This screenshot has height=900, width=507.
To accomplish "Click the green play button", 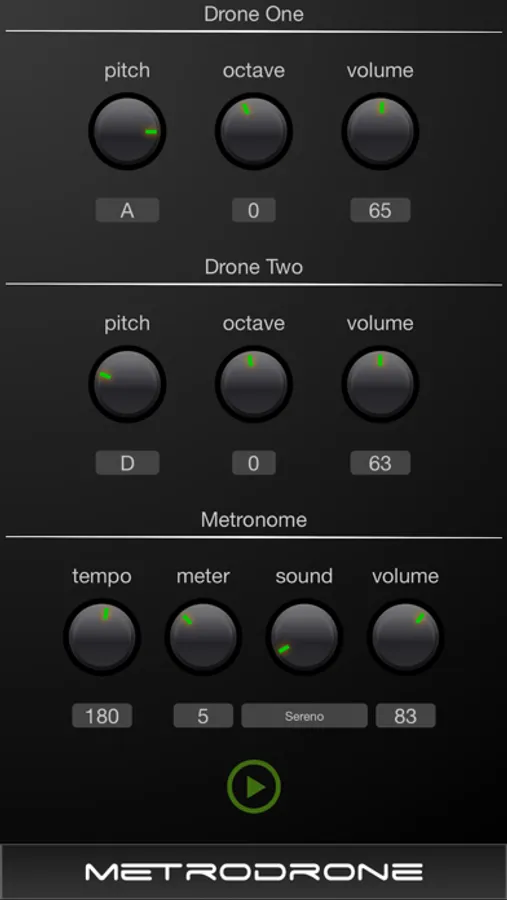I will pyautogui.click(x=254, y=787).
